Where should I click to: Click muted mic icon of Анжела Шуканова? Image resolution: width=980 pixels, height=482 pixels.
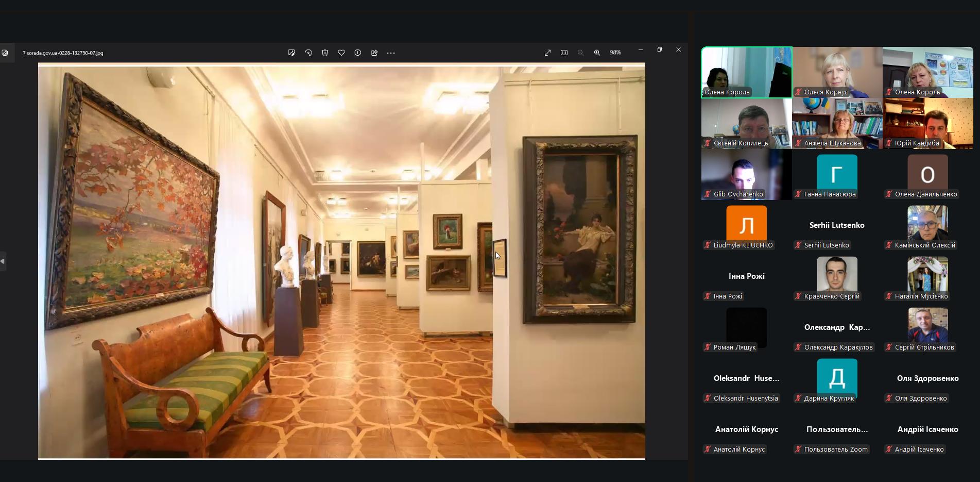(x=798, y=143)
